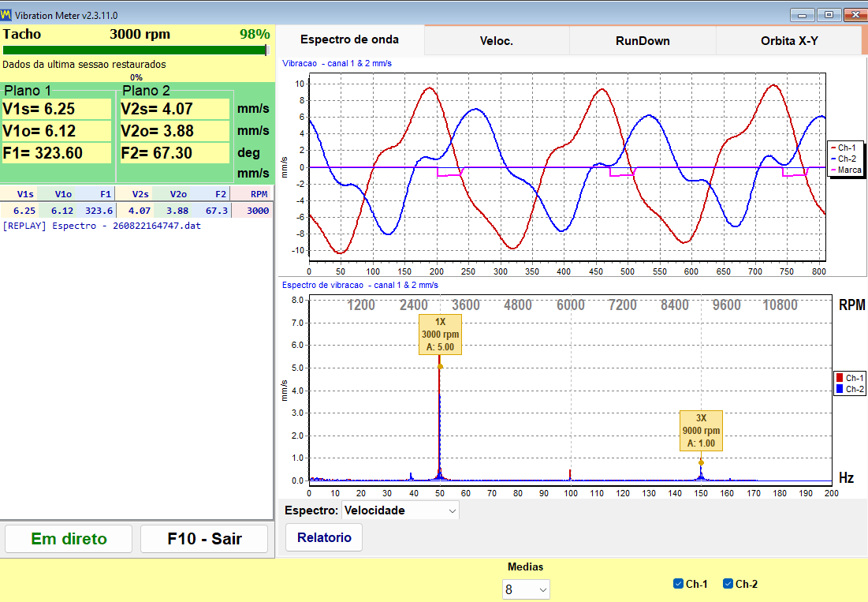Click the Plano 2 group label
Image resolution: width=868 pixels, height=602 pixels.
tap(146, 90)
